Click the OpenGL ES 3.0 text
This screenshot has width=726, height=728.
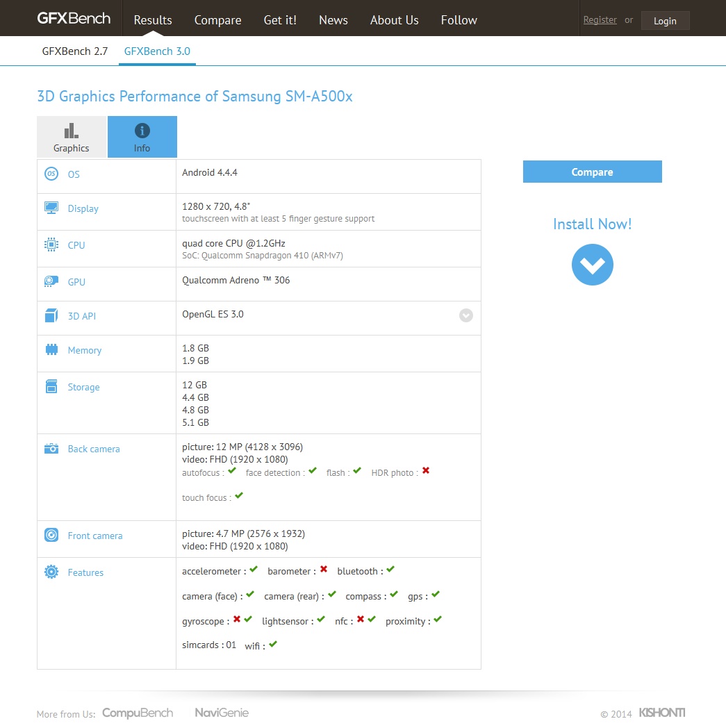213,314
